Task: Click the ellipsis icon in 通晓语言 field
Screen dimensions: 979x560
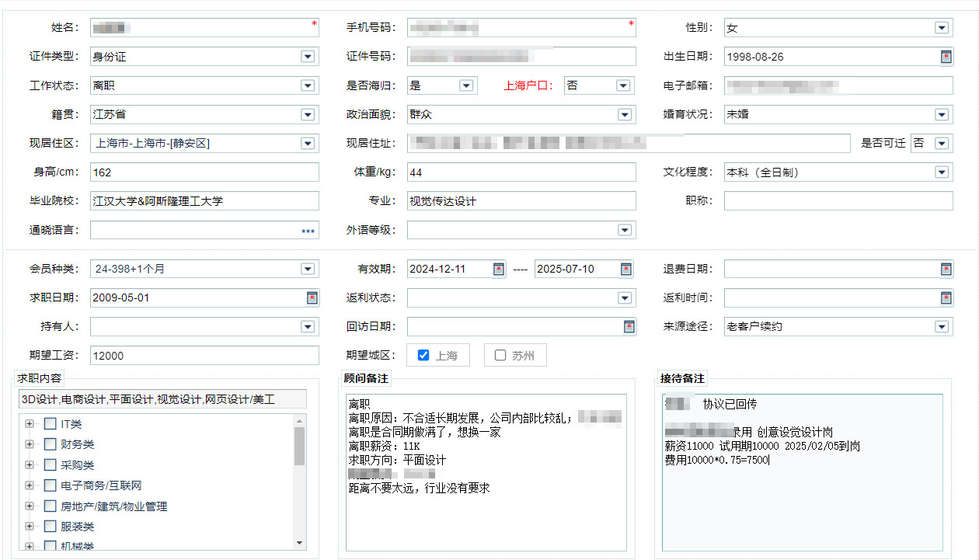Action: tap(308, 231)
